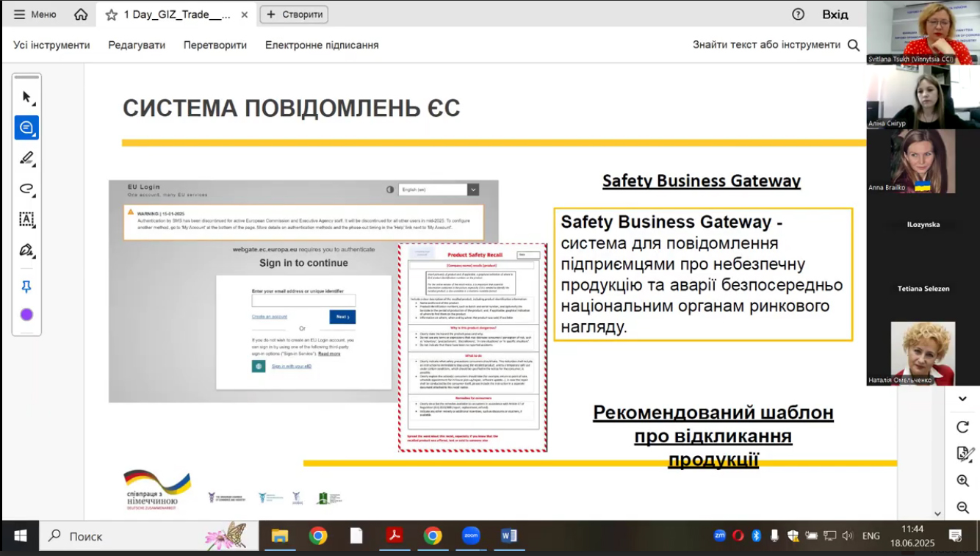
Task: Select the freehand lasso draw tool
Action: (27, 189)
